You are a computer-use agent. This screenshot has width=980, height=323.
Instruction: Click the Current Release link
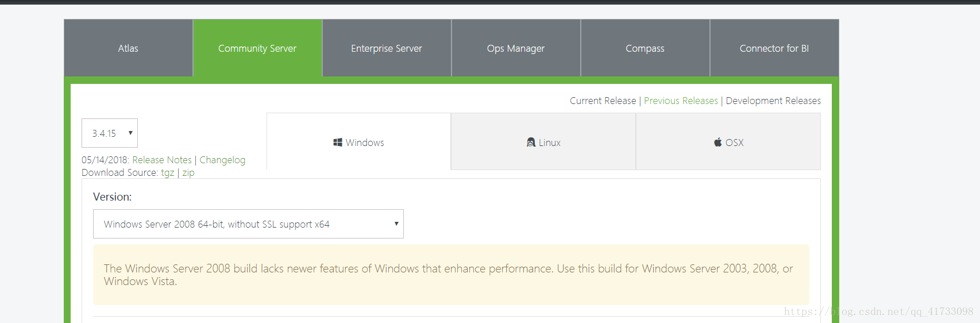point(603,101)
